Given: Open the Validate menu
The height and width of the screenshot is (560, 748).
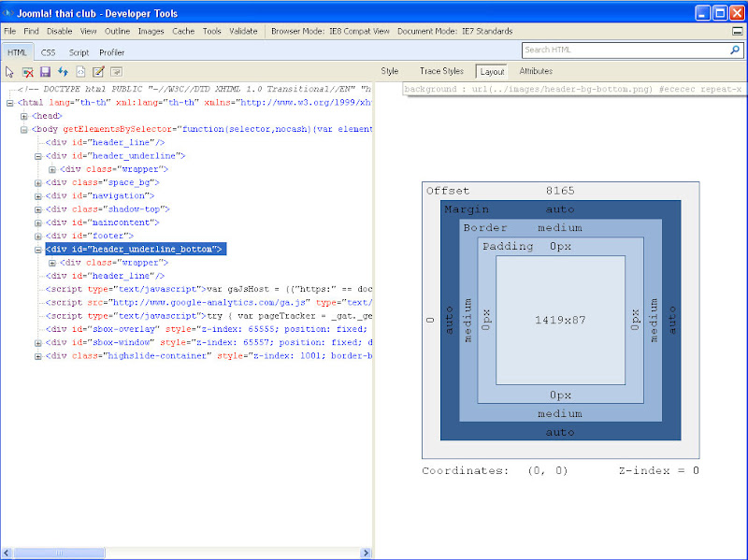Looking at the screenshot, I should pyautogui.click(x=243, y=31).
